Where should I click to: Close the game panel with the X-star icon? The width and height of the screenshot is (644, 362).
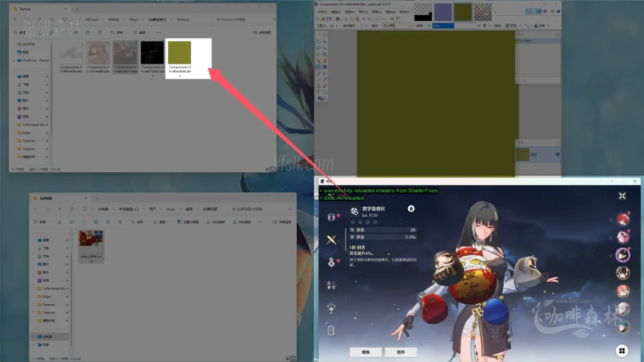coord(622,195)
